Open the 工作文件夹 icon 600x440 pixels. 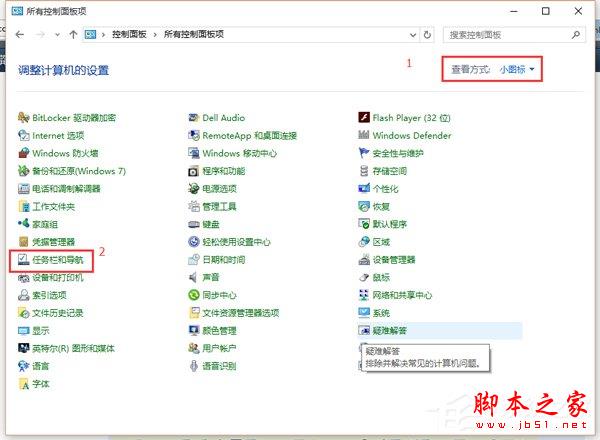(23, 207)
